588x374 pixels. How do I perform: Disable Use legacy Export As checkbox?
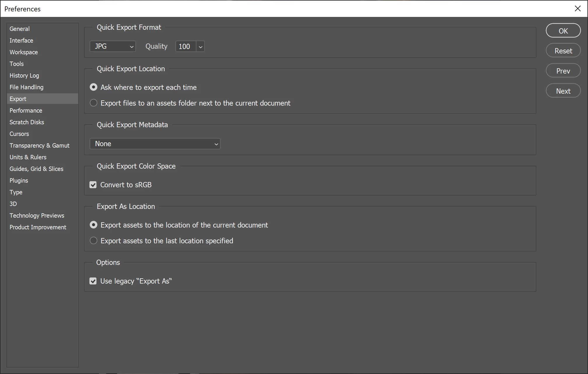[93, 281]
